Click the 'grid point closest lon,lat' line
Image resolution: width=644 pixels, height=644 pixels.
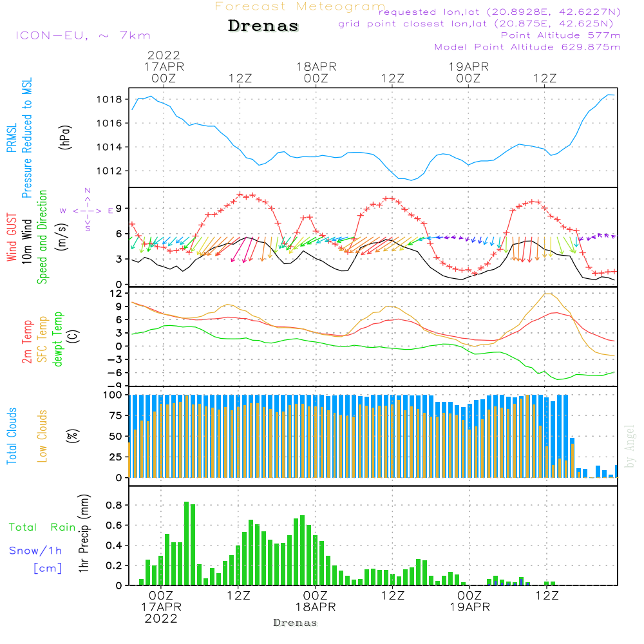[x=476, y=24]
